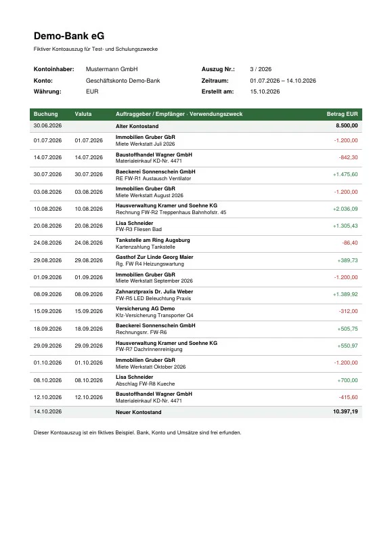Click Versicherung AG Demo payee
This screenshot has width=392, height=555.
[x=145, y=308]
